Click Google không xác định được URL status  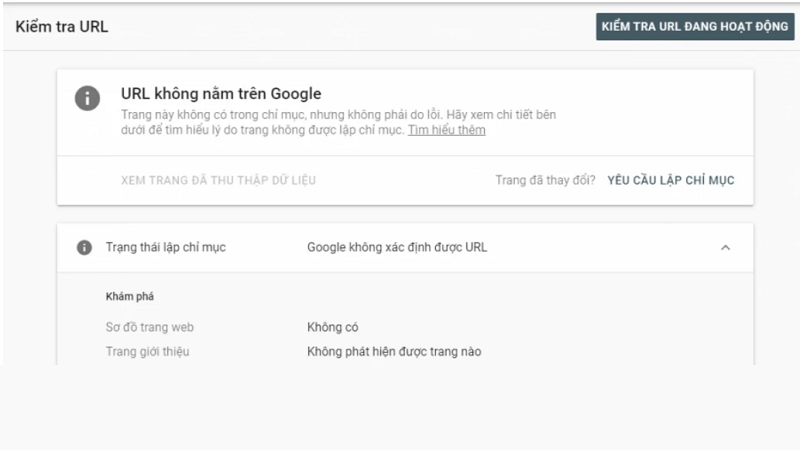(397, 247)
